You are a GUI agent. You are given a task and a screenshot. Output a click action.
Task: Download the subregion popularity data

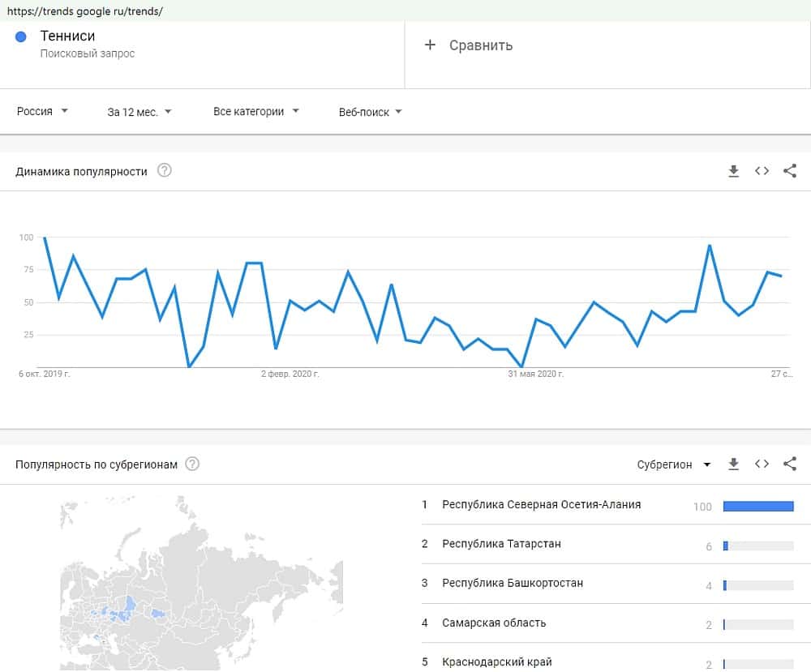click(734, 464)
